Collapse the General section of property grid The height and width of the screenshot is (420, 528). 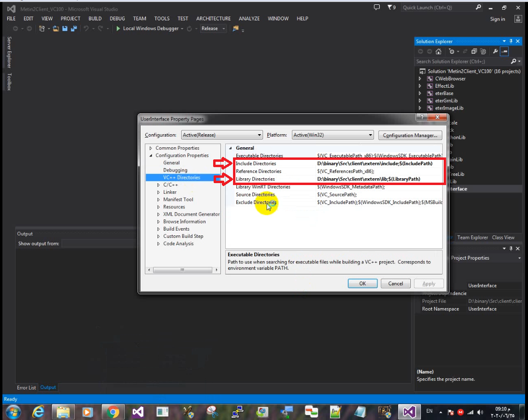point(230,148)
